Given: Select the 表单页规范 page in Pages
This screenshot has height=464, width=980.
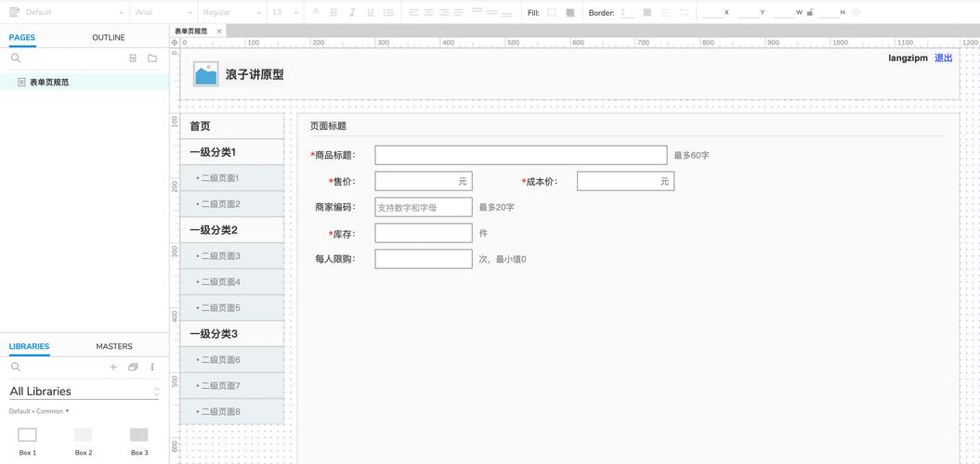Looking at the screenshot, I should (85, 82).
